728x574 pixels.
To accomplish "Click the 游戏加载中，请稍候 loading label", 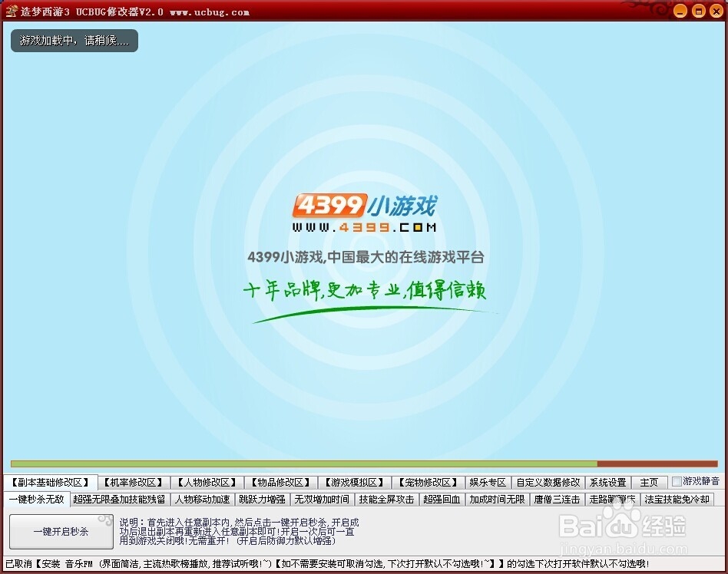I will click(74, 41).
